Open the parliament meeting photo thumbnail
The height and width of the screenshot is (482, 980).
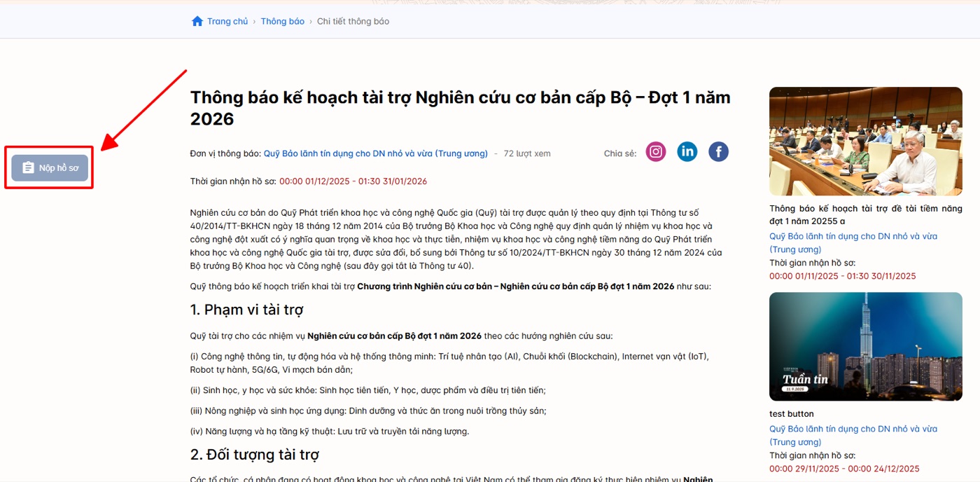point(866,142)
